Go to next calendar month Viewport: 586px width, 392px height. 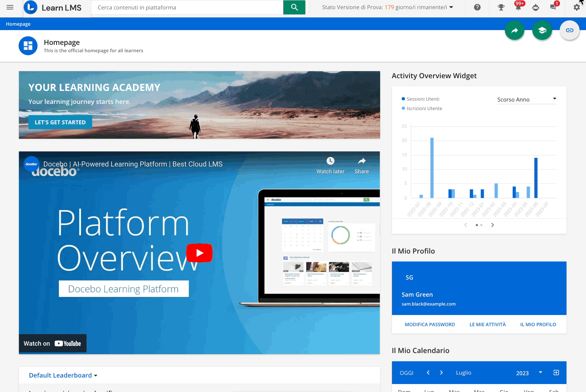point(441,373)
